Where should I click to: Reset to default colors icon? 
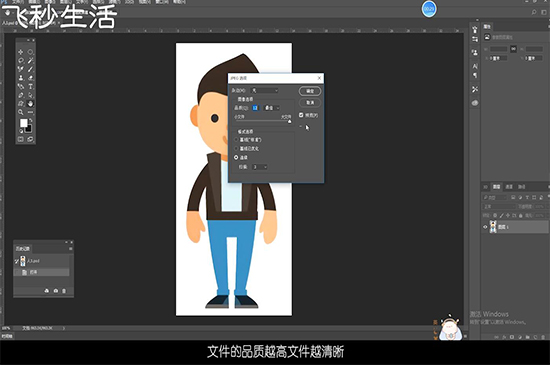click(x=21, y=131)
